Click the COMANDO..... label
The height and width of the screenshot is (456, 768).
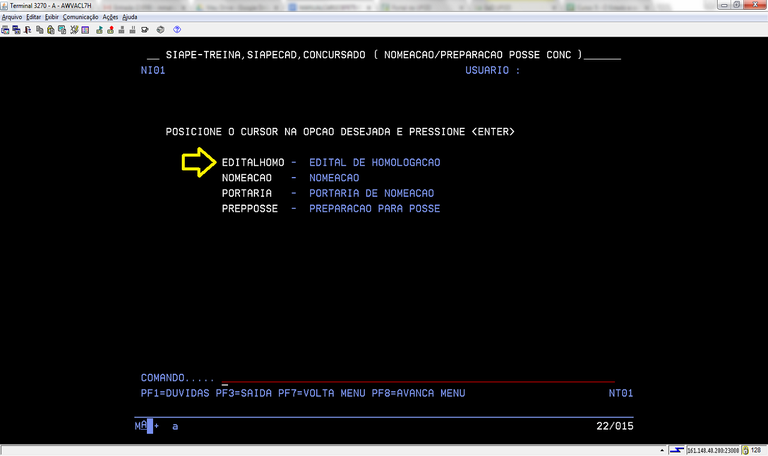coord(177,378)
